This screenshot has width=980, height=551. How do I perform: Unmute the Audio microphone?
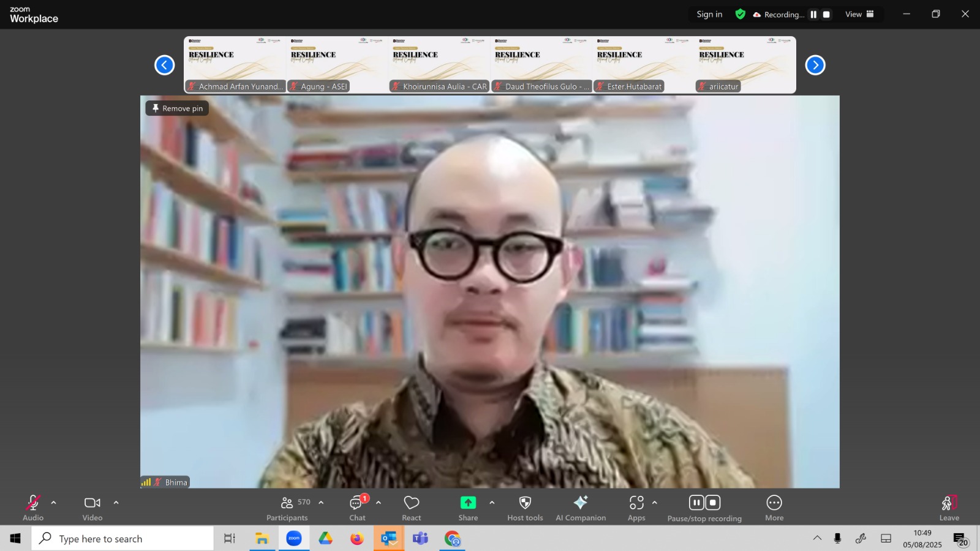coord(33,508)
